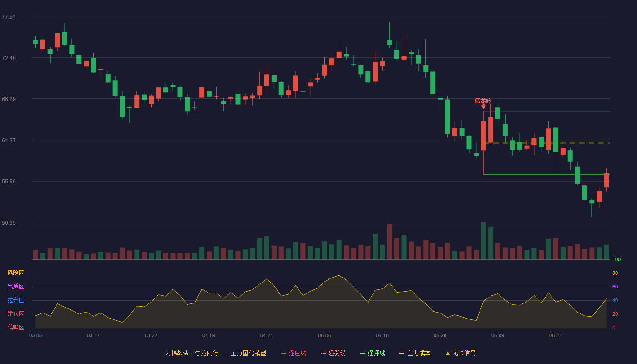Click the 05-28 date label

[440, 335]
